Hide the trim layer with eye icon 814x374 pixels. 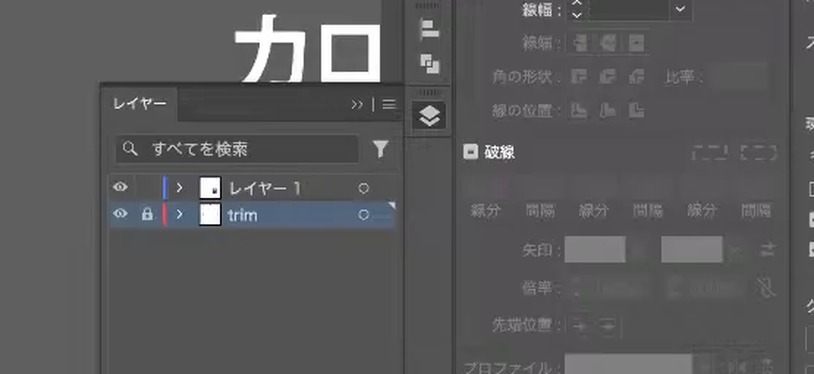click(120, 213)
